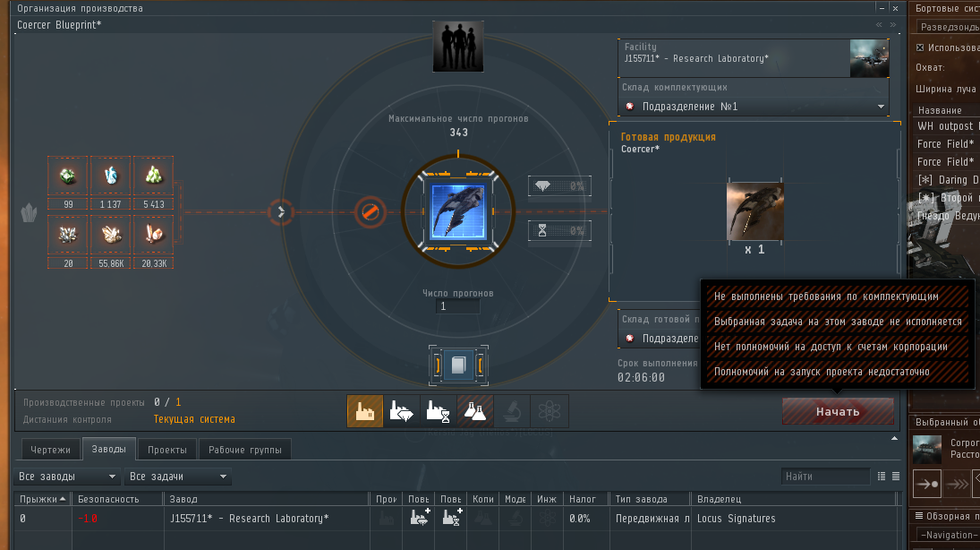Minimize the Организация производства window

click(x=882, y=8)
